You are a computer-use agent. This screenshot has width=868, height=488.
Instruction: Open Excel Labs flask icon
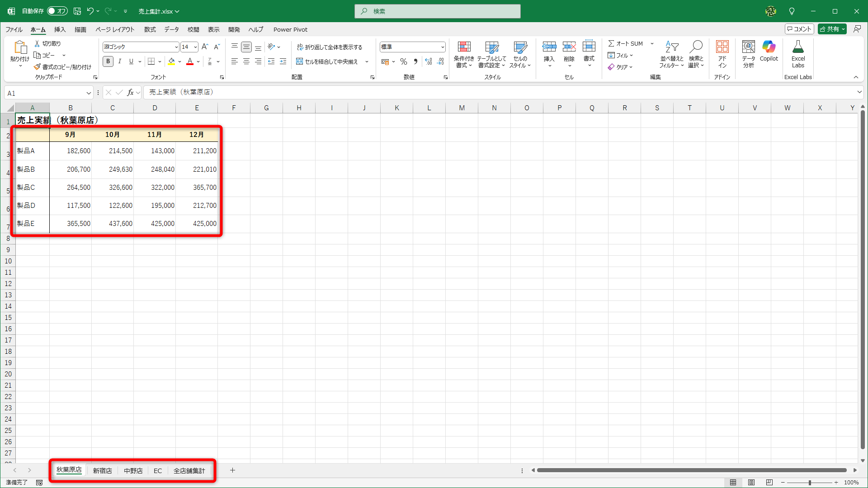tap(798, 47)
